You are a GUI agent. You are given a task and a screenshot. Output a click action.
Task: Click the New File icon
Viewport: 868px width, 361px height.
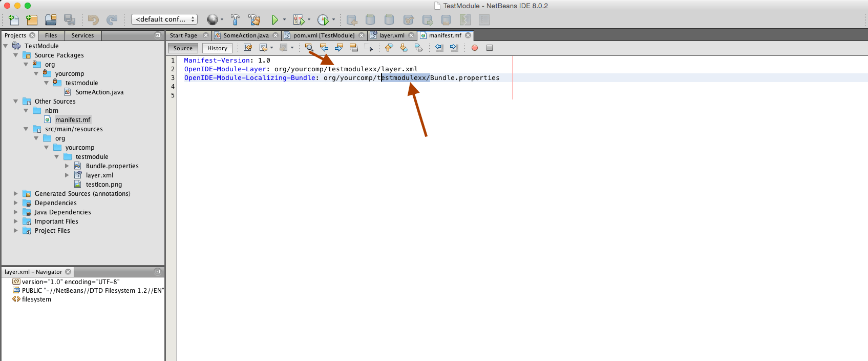[14, 20]
